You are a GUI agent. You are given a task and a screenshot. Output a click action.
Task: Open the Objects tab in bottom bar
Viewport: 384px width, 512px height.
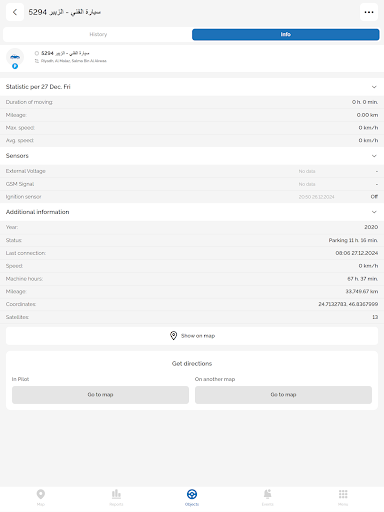pos(192,497)
